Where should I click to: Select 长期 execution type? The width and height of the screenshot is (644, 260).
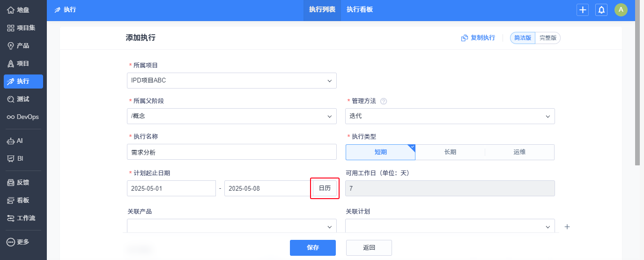(x=450, y=152)
